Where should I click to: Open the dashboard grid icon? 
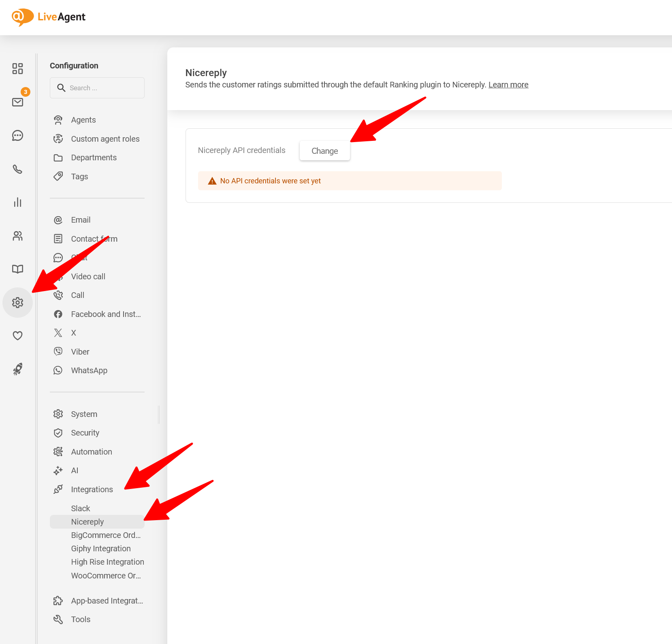pyautogui.click(x=17, y=68)
